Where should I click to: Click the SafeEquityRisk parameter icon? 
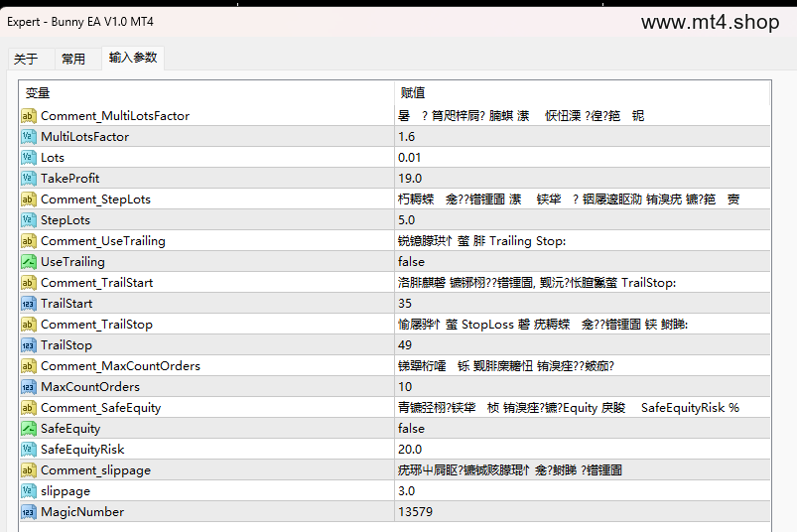29,450
